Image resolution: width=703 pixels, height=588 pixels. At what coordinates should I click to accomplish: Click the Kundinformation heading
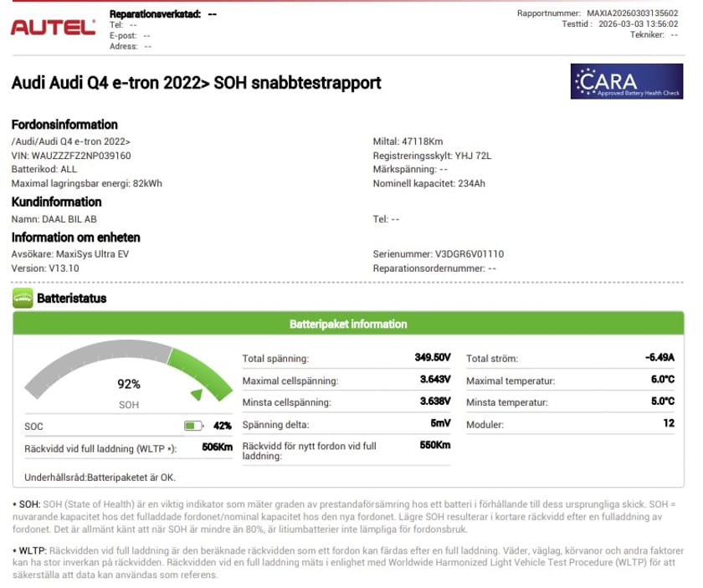pos(57,202)
